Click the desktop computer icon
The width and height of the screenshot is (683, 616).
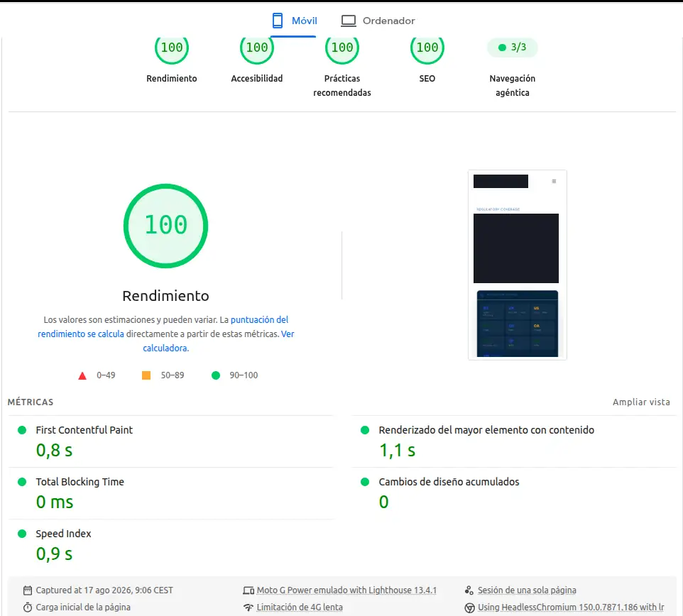pos(349,21)
